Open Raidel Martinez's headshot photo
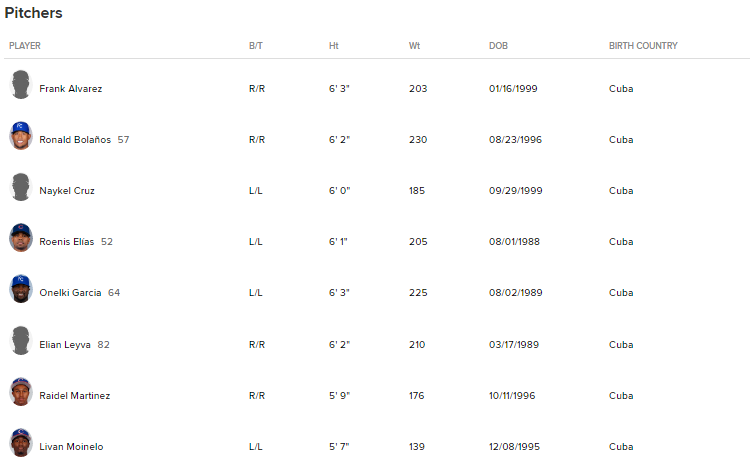Viewport: 750px width, 467px height. tap(21, 392)
